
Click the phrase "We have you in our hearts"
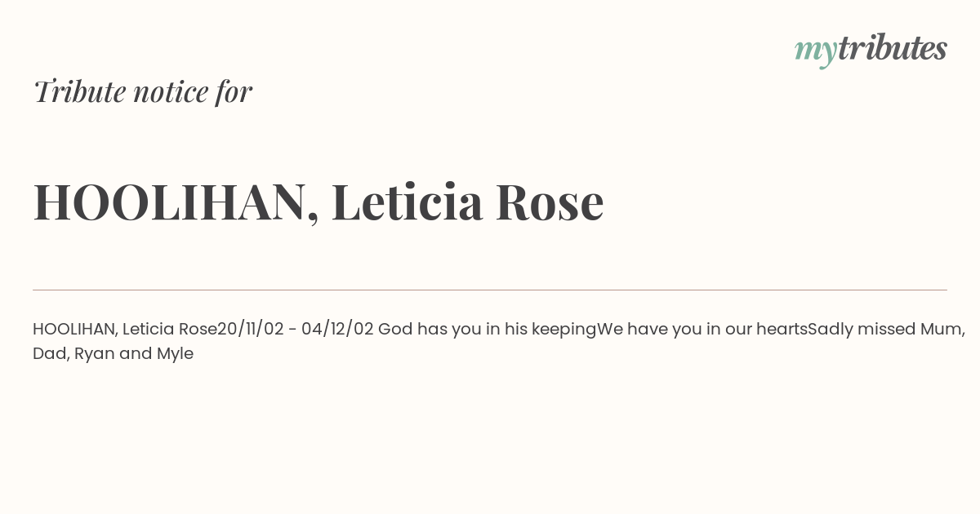pos(702,330)
